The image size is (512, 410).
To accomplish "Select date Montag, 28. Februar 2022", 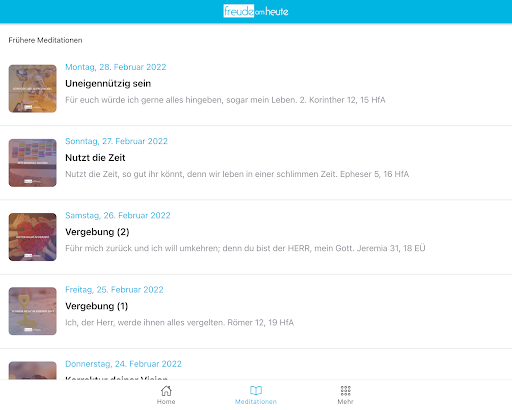I will pyautogui.click(x=116, y=67).
